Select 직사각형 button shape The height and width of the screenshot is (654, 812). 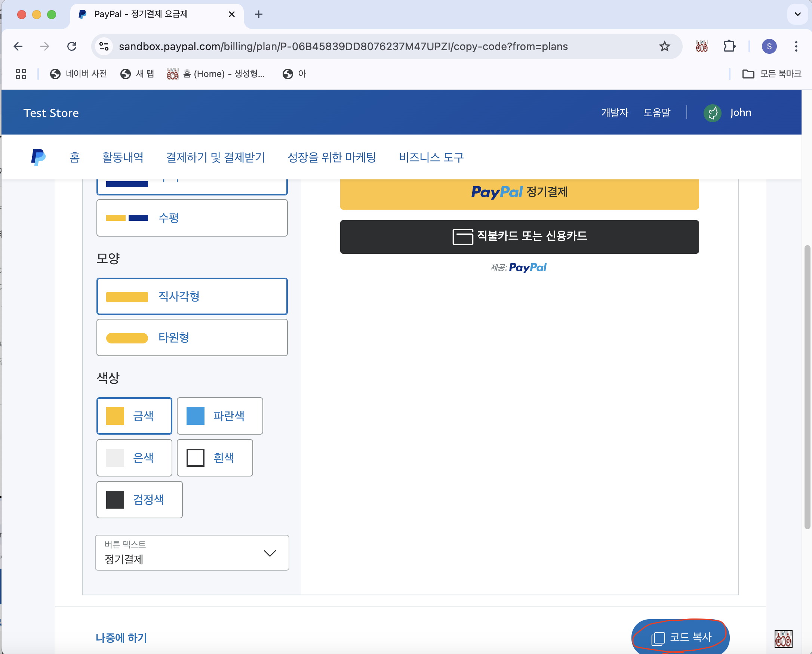point(192,296)
